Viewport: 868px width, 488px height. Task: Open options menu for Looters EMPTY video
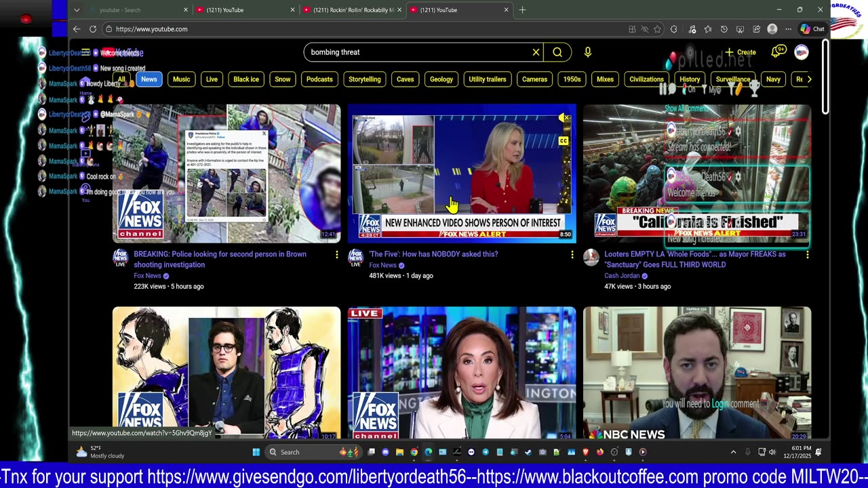pyautogui.click(x=807, y=255)
